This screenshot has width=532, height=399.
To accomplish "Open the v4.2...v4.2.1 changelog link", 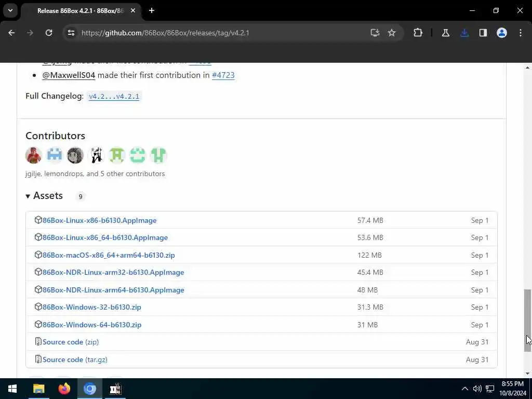I will (x=114, y=96).
